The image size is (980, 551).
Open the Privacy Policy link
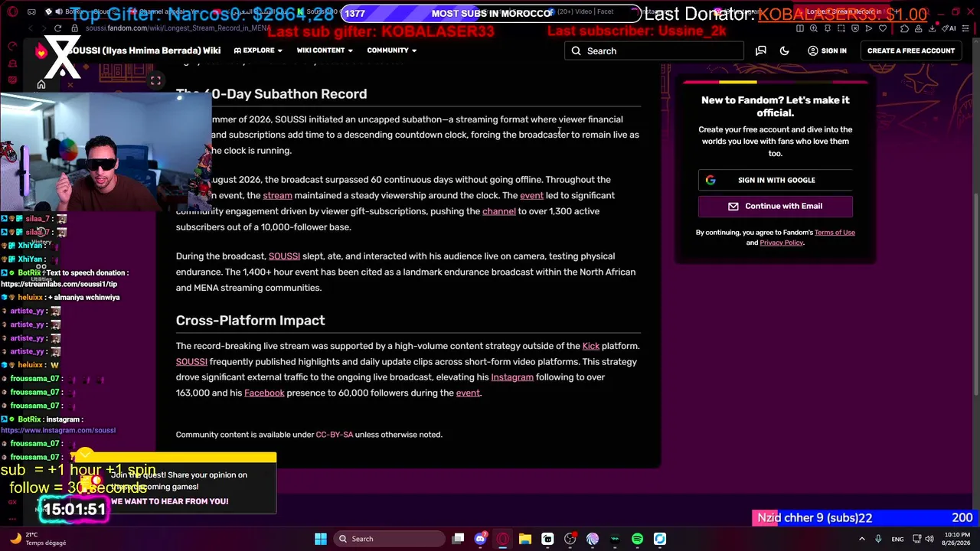pyautogui.click(x=781, y=243)
